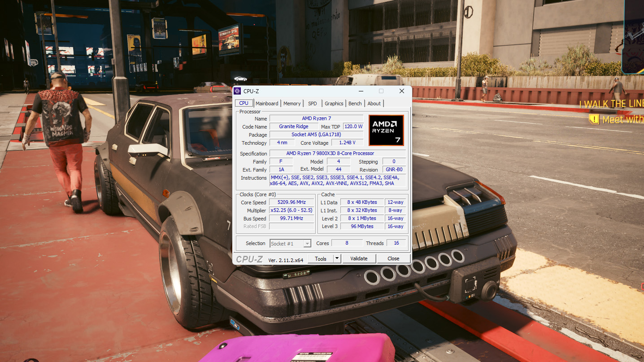Click the CPU-Z title bar text

[251, 91]
